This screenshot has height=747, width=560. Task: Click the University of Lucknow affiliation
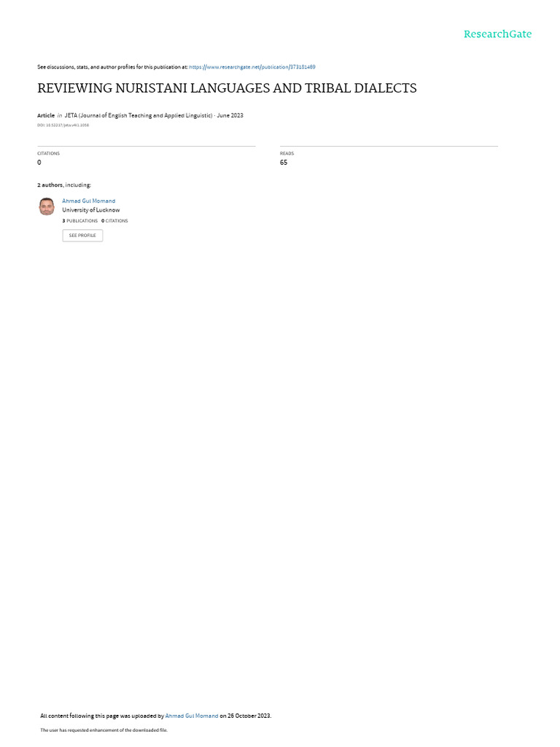point(91,210)
